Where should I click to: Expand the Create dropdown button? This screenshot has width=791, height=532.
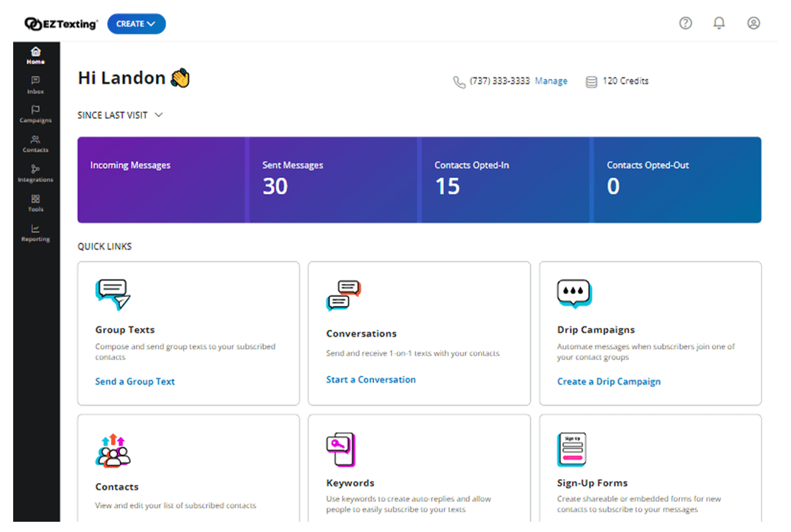click(136, 24)
